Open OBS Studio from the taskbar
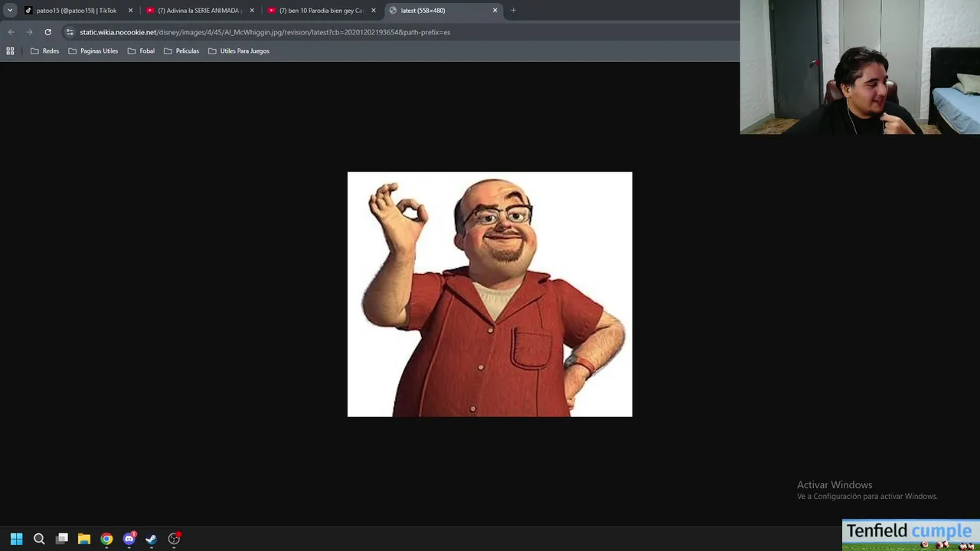The height and width of the screenshot is (551, 980). 174,539
